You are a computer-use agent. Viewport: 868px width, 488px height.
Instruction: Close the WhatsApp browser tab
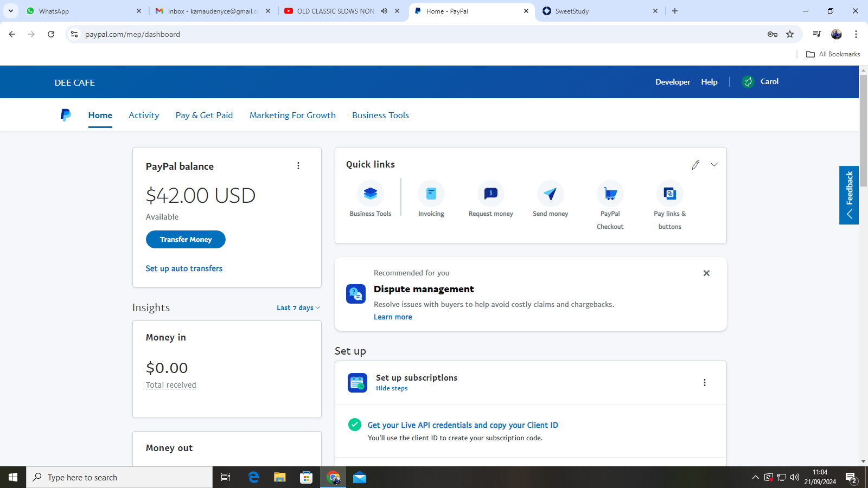point(139,11)
